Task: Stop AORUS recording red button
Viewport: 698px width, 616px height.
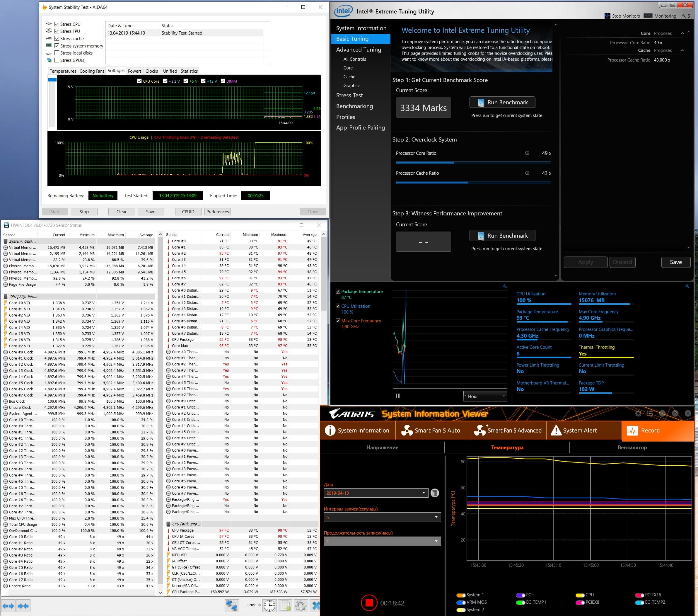Action: (x=369, y=603)
